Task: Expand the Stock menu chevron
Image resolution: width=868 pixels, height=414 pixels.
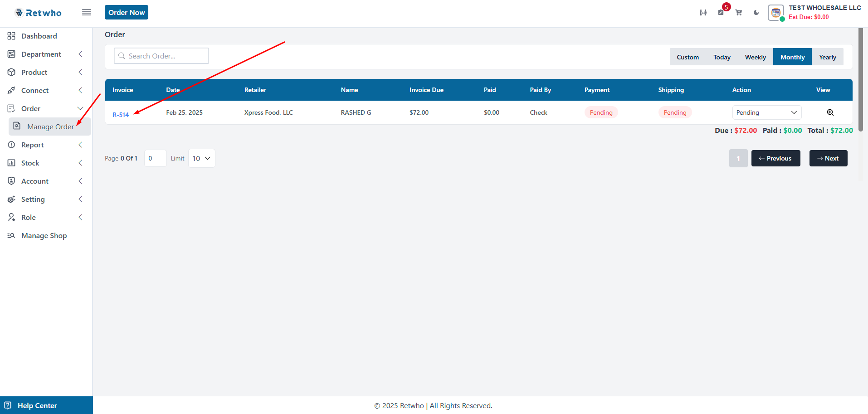Action: pos(80,163)
